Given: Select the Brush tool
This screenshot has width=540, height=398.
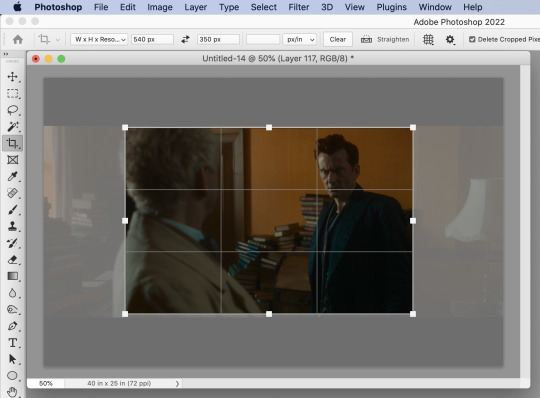Looking at the screenshot, I should 13,209.
